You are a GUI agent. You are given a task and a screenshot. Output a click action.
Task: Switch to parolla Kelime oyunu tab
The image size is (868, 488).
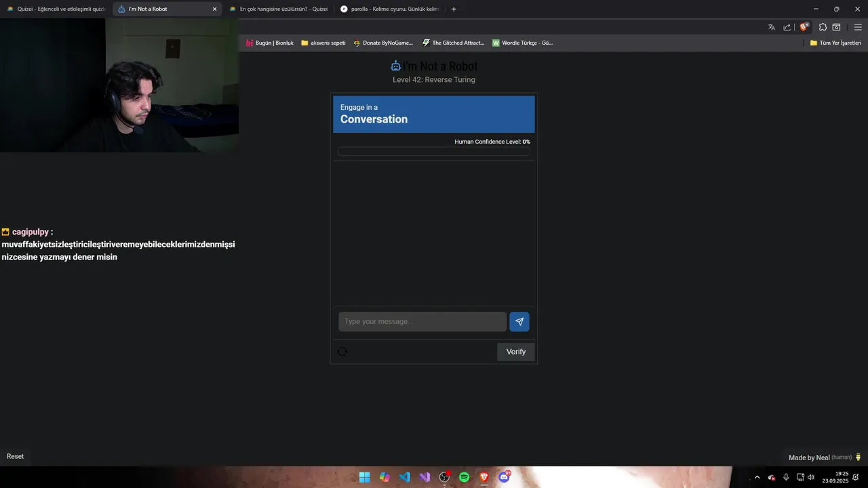(390, 9)
